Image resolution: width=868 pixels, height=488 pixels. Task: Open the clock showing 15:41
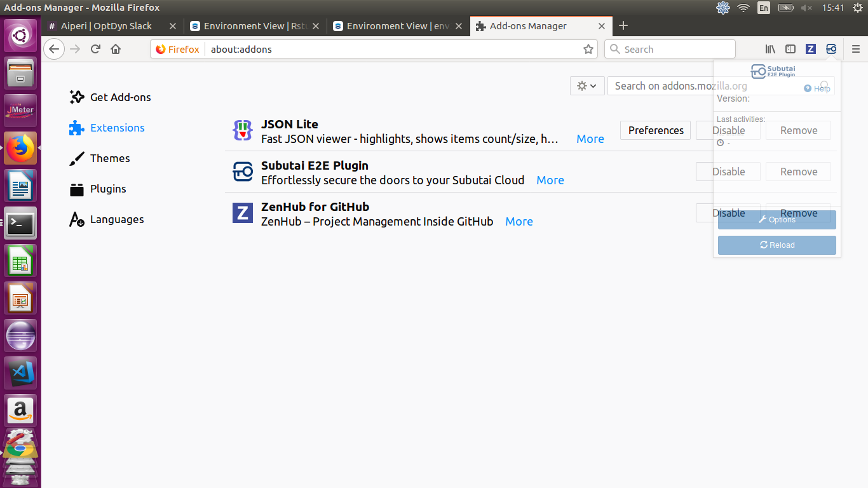[832, 8]
